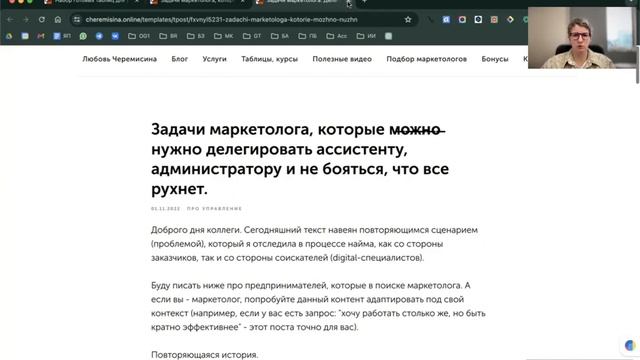Go back with the browser back arrow

coord(10,20)
